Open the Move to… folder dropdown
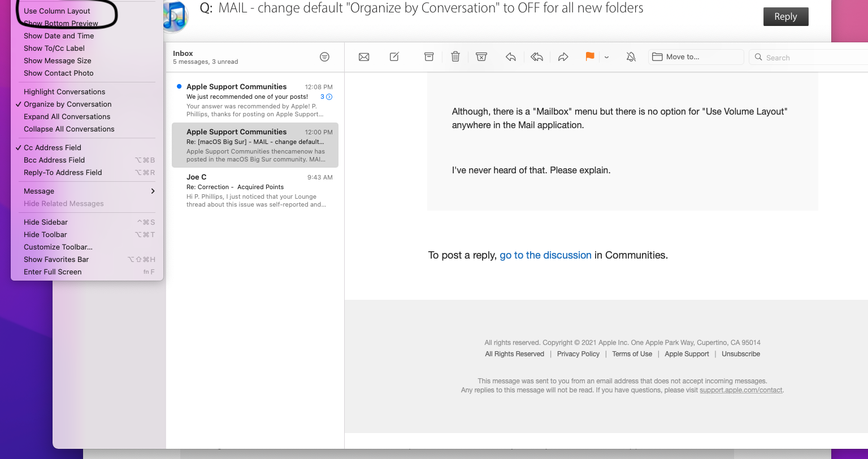Screen dimensions: 868x459 696,57
